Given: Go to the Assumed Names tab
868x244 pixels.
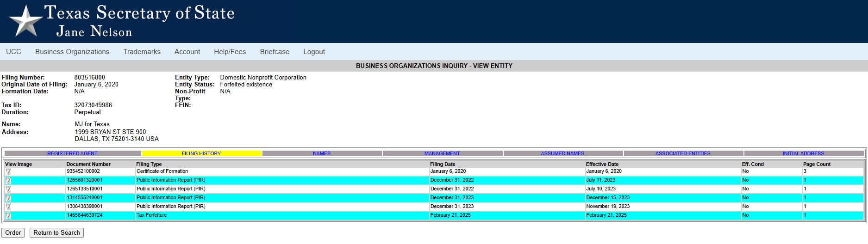Looking at the screenshot, I should click(562, 153).
